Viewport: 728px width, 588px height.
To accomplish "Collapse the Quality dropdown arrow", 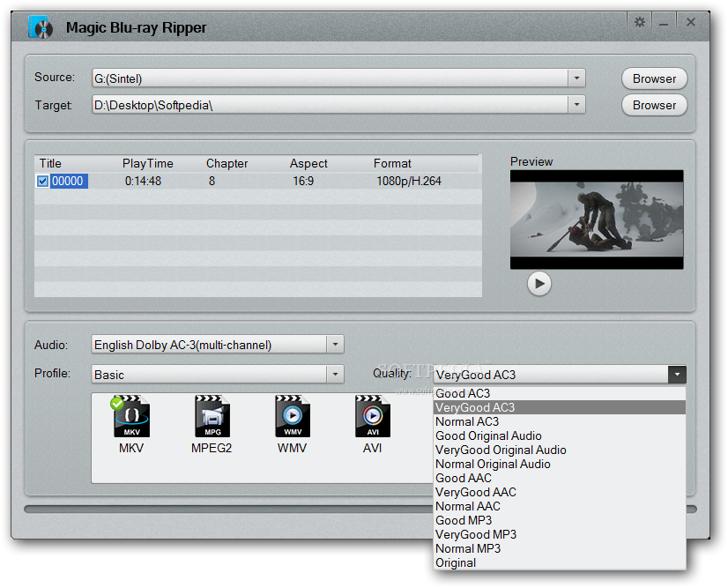I will pyautogui.click(x=677, y=375).
